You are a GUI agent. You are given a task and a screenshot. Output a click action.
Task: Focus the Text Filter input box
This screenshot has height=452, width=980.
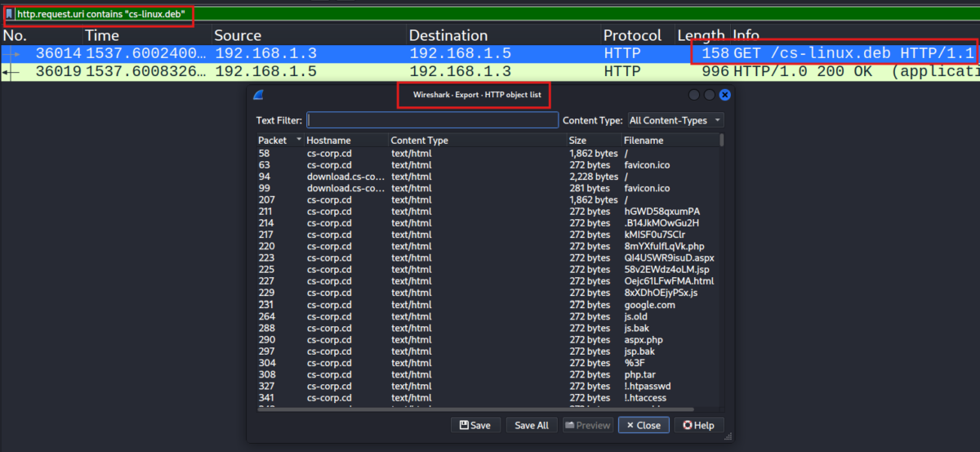pyautogui.click(x=433, y=120)
